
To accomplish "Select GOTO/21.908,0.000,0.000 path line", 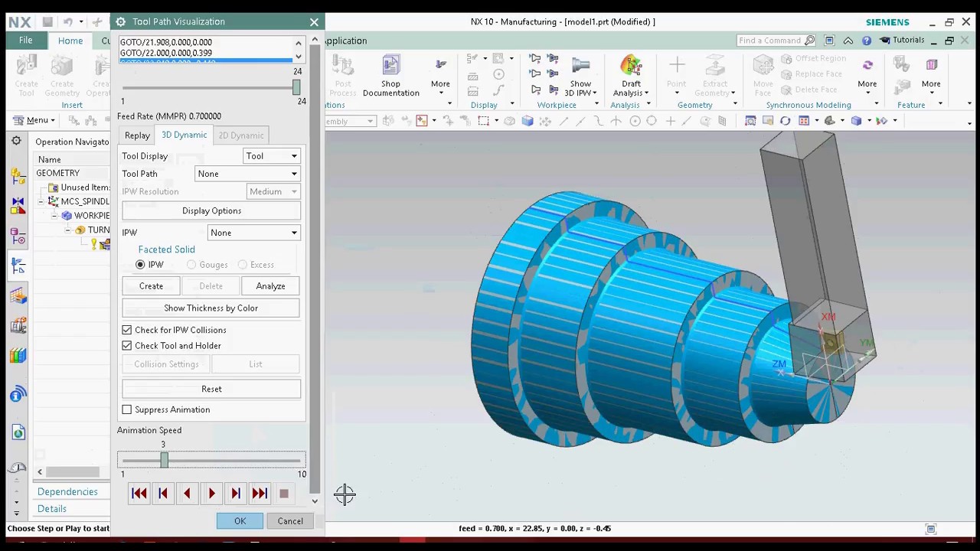I will (x=166, y=43).
